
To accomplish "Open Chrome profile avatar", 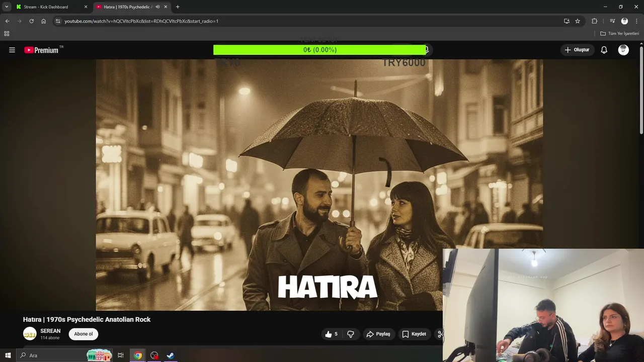I will [x=624, y=21].
